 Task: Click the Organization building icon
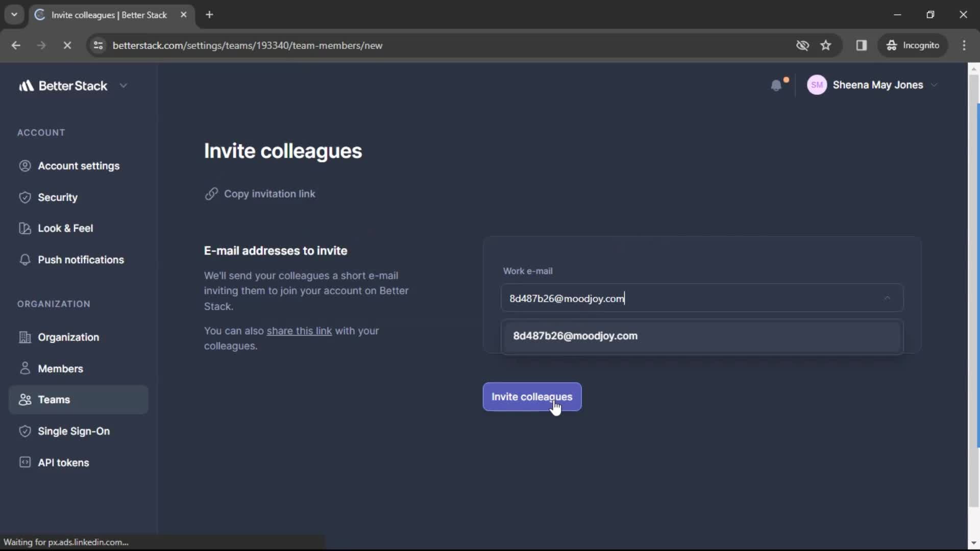click(25, 337)
